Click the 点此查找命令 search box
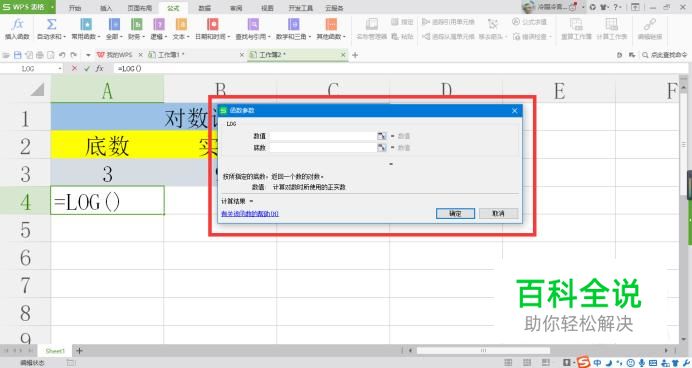This screenshot has height=368, width=692. tap(665, 55)
